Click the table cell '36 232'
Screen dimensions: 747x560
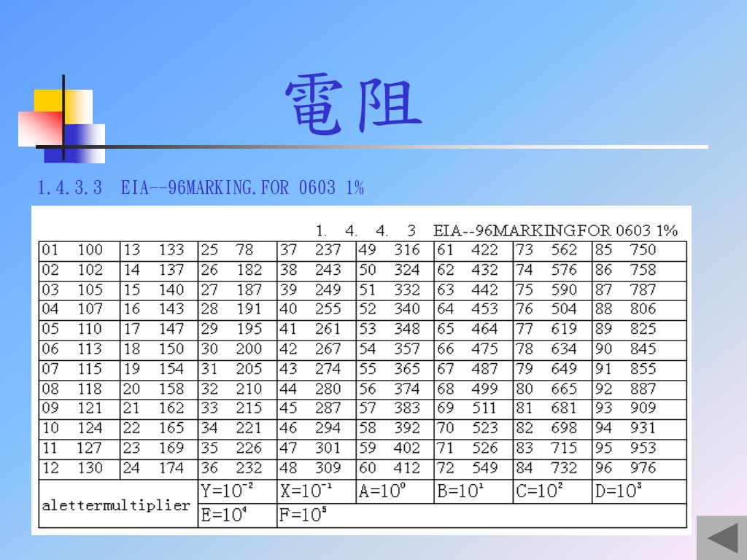coord(238,469)
